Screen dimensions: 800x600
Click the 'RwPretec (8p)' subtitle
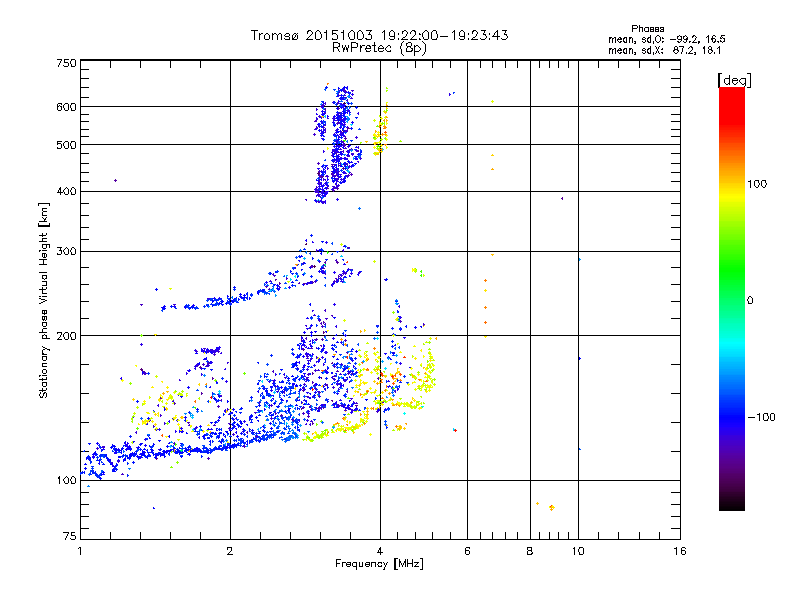pos(379,48)
